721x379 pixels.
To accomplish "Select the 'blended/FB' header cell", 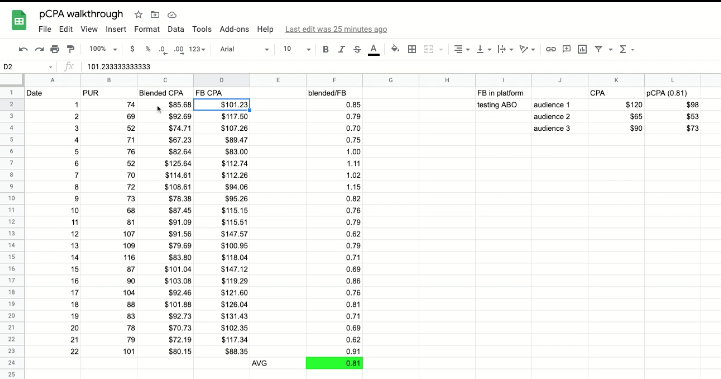I will point(334,93).
